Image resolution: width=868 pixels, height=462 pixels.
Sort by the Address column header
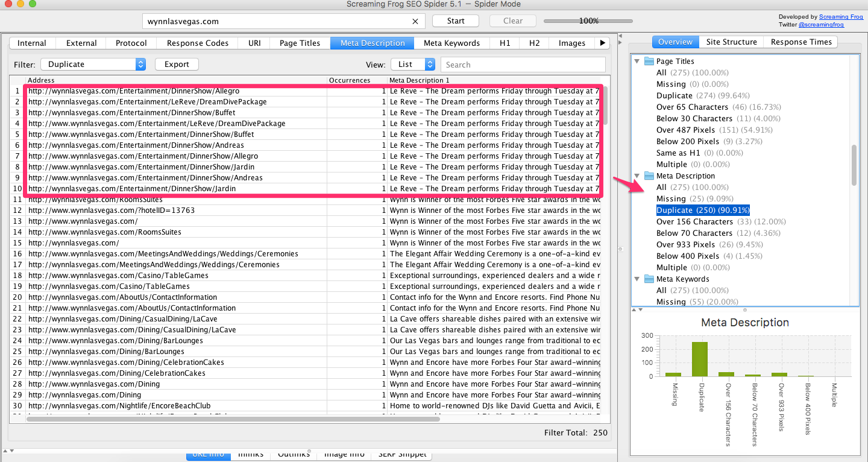click(176, 80)
